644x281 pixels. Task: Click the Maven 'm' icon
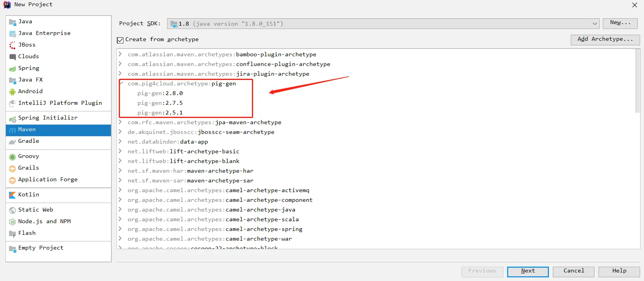[12, 130]
